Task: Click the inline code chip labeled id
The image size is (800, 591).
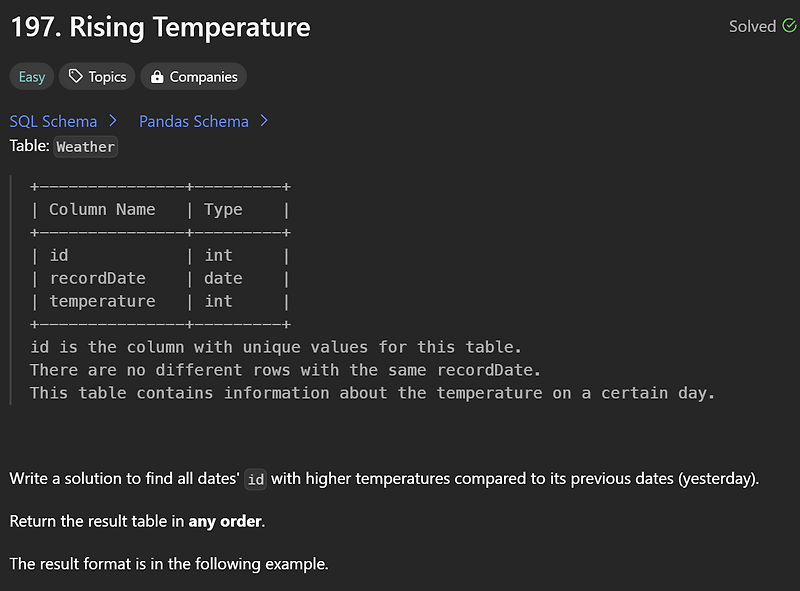Action: [255, 480]
